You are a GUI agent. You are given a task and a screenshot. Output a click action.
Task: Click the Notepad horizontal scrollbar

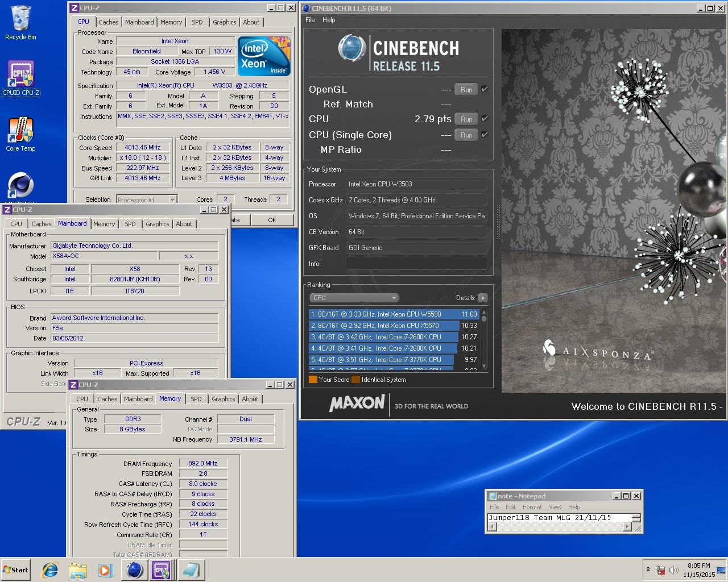[560, 527]
